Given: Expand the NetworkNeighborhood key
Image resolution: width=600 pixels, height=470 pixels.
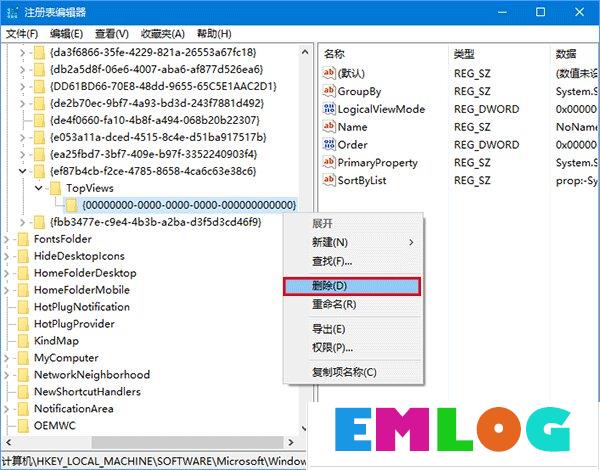Looking at the screenshot, I should 7,375.
